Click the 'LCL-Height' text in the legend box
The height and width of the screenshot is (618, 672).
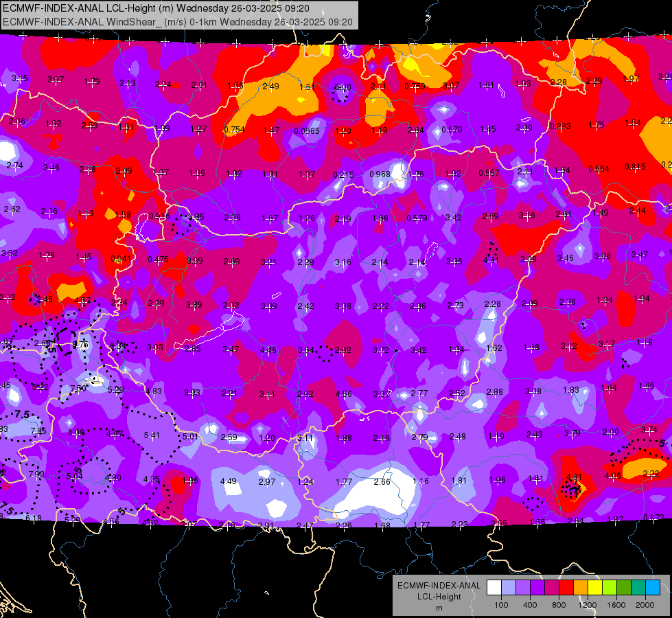439,597
